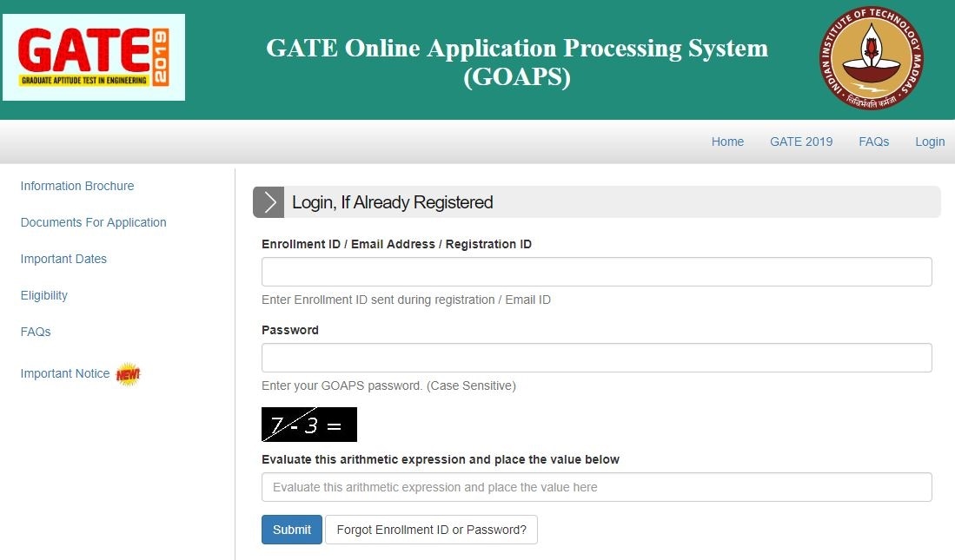Screen dimensions: 955x560
Task: Click the 'Login, If Already Registered' heading text
Action: tap(392, 202)
